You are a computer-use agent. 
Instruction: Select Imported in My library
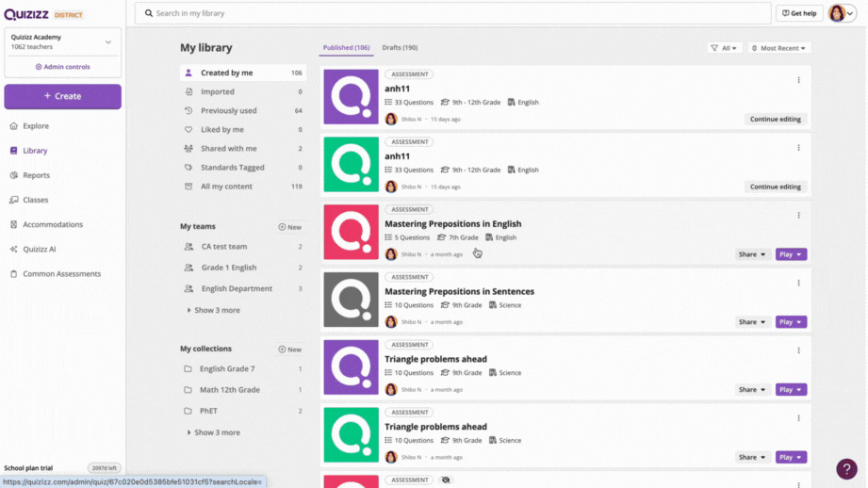(243, 91)
